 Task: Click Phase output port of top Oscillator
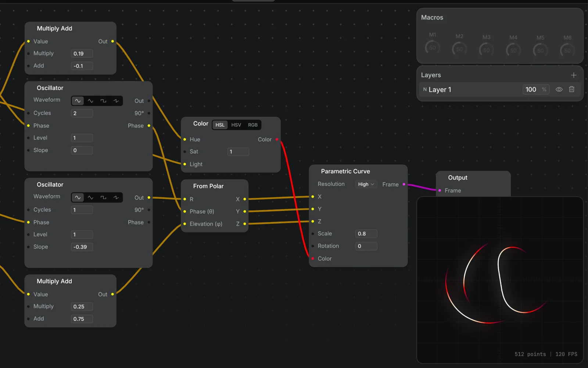click(149, 125)
